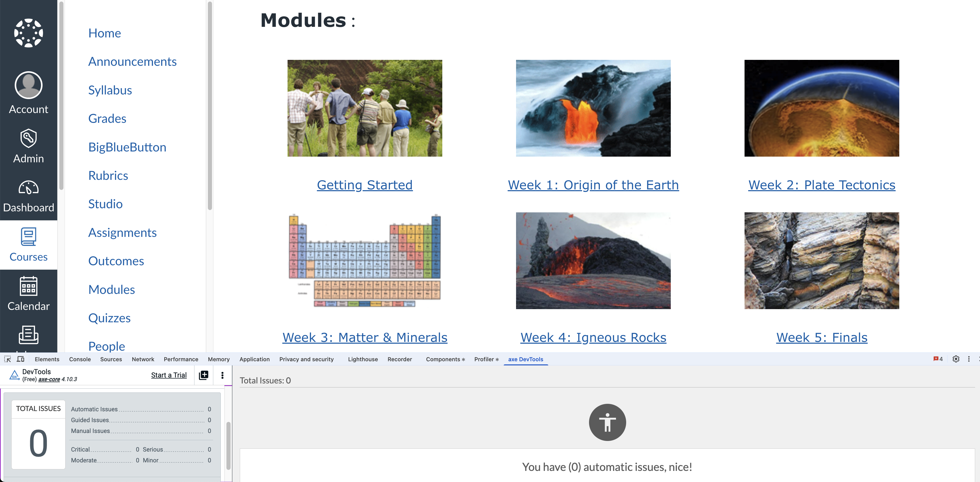The height and width of the screenshot is (482, 980).
Task: Switch to the Console tab
Action: pyautogui.click(x=79, y=359)
